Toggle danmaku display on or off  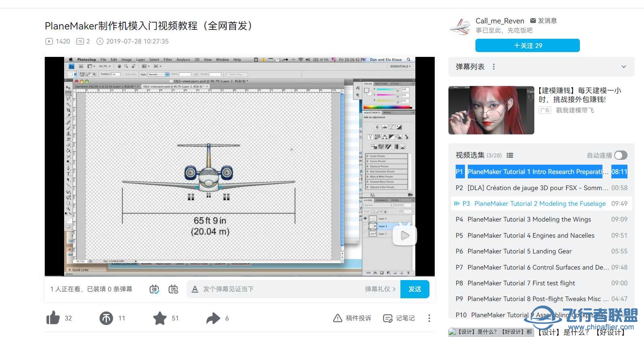click(x=154, y=289)
